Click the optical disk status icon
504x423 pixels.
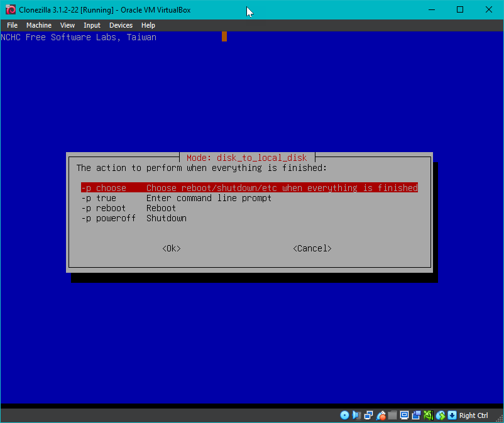tap(344, 415)
